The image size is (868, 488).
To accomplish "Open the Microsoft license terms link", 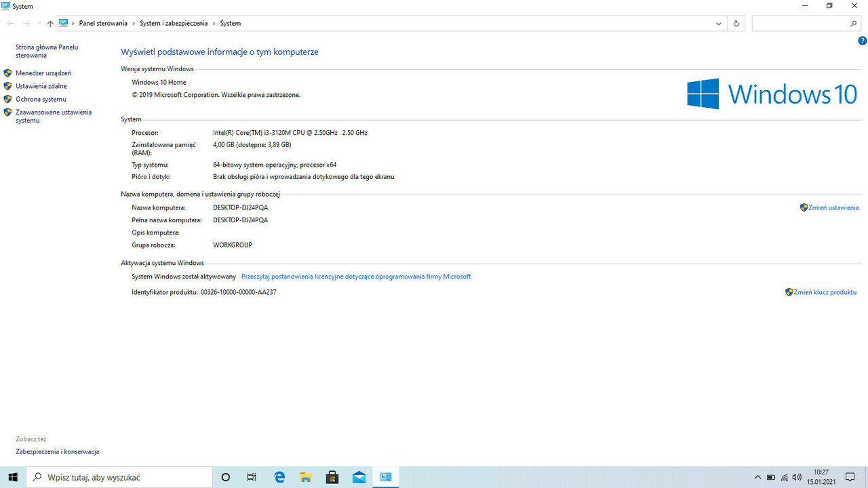I will [356, 277].
